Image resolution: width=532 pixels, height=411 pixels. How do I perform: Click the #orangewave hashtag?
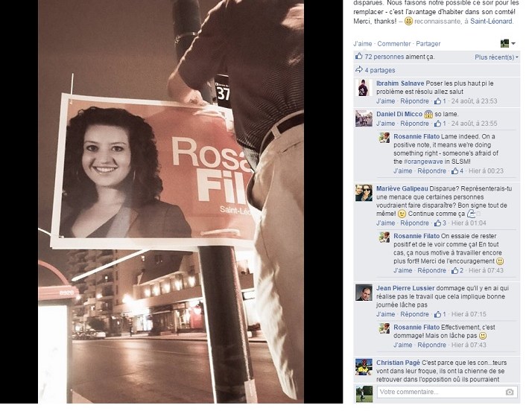tap(421, 162)
